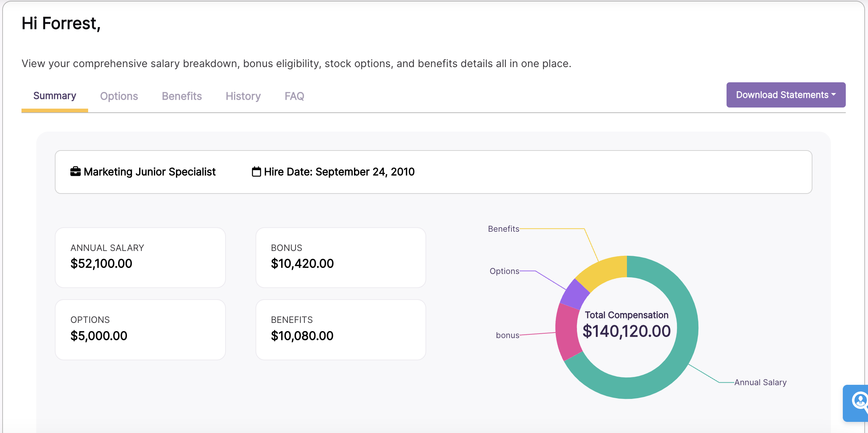Screen dimensions: 868x433
Task: View the Benefits tab
Action: coord(181,96)
